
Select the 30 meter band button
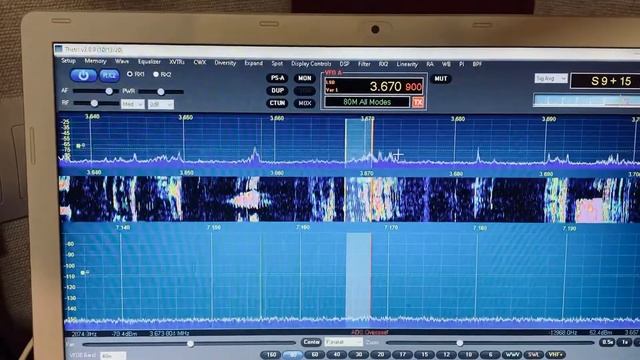click(359, 355)
